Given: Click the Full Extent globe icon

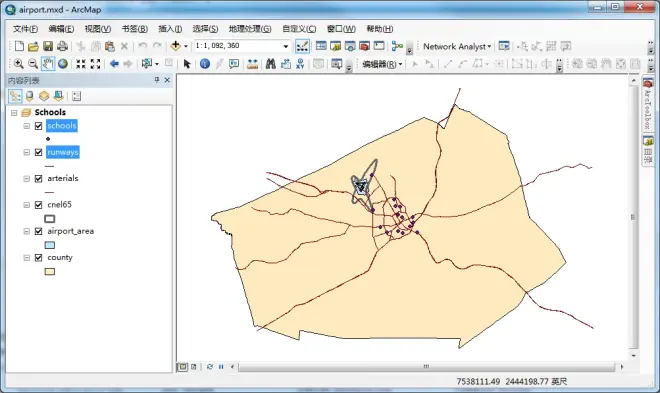Looking at the screenshot, I should [63, 64].
